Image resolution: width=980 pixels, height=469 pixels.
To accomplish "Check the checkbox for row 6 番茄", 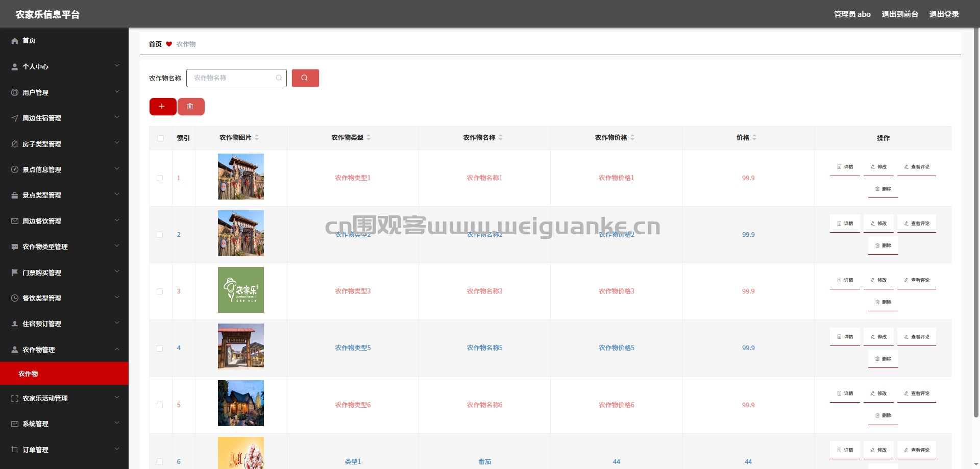I will tap(160, 461).
